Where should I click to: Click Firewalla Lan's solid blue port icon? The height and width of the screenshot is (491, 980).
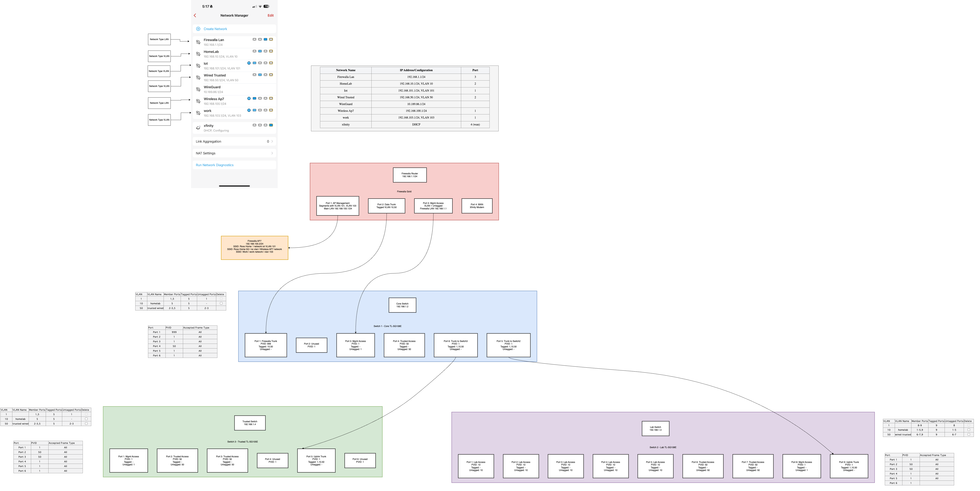(x=265, y=39)
